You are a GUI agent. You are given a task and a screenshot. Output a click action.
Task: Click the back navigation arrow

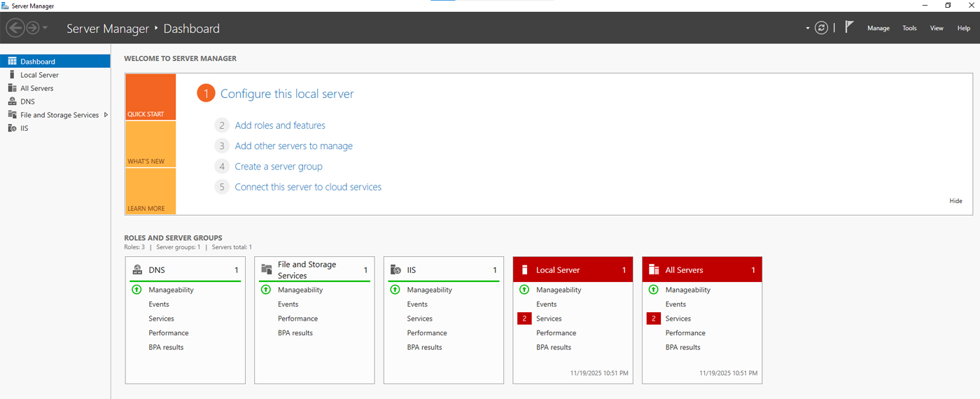15,28
